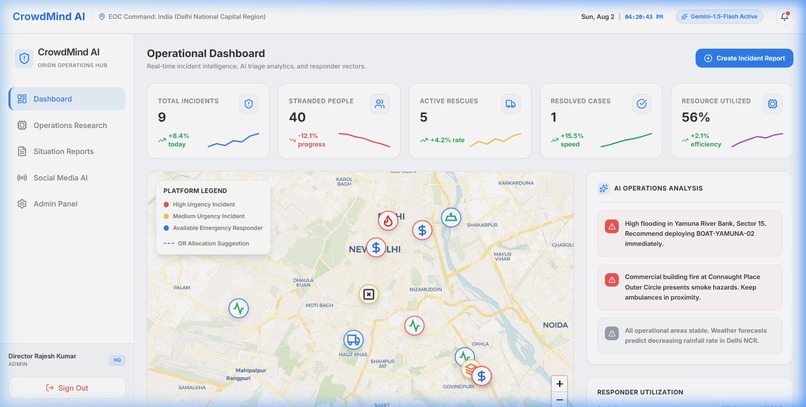The image size is (806, 407).
Task: Click the yellow Medium Urgency Incident legend dot
Action: click(166, 216)
